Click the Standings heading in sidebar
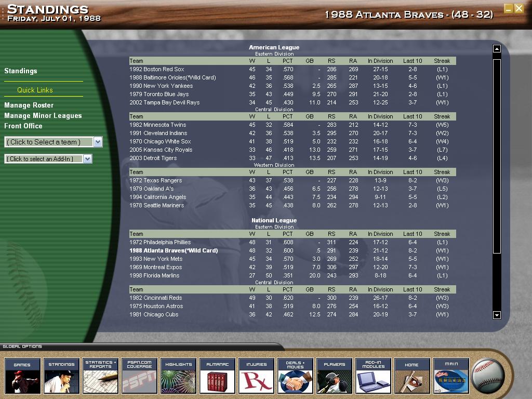Image resolution: width=532 pixels, height=399 pixels. [x=21, y=71]
